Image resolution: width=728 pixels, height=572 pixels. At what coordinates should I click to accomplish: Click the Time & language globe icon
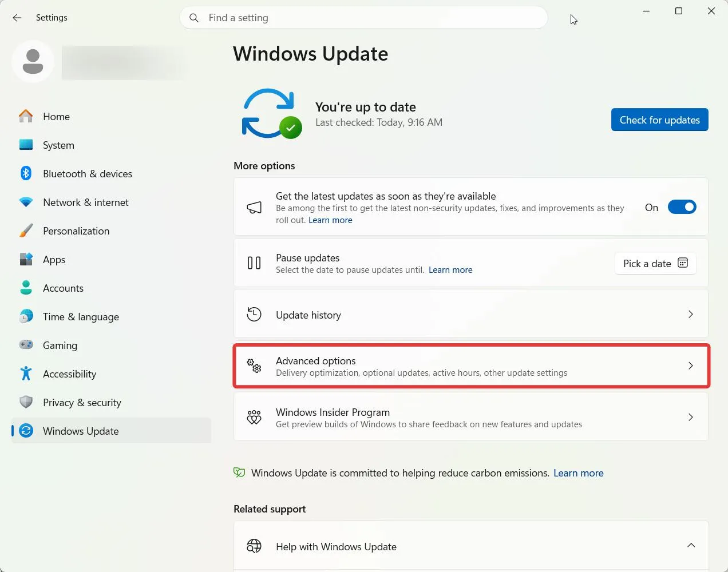(26, 316)
